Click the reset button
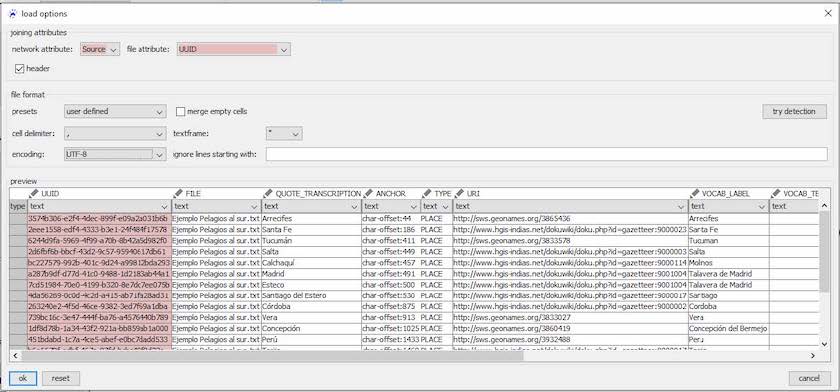The width and height of the screenshot is (840, 392). pos(61,378)
